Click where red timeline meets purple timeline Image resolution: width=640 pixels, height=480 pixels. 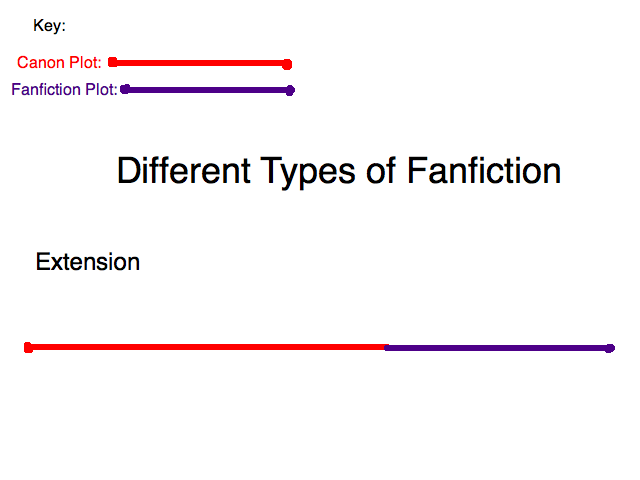(386, 347)
